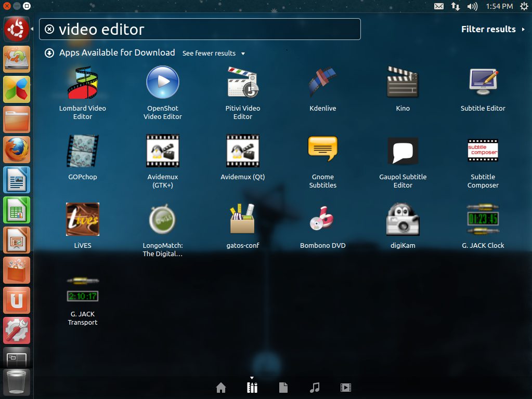
Task: Click the digiKam app icon
Action: pyautogui.click(x=403, y=220)
